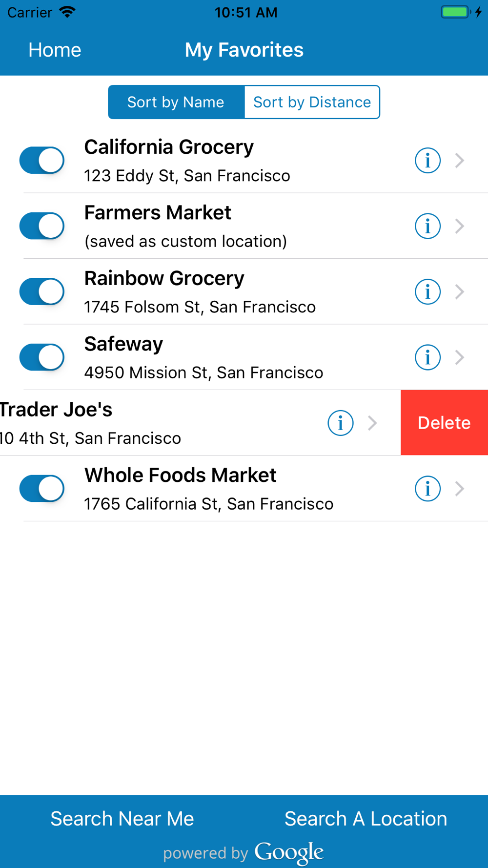Tap Whole Foods Market info icon
This screenshot has width=488, height=868.
click(427, 489)
